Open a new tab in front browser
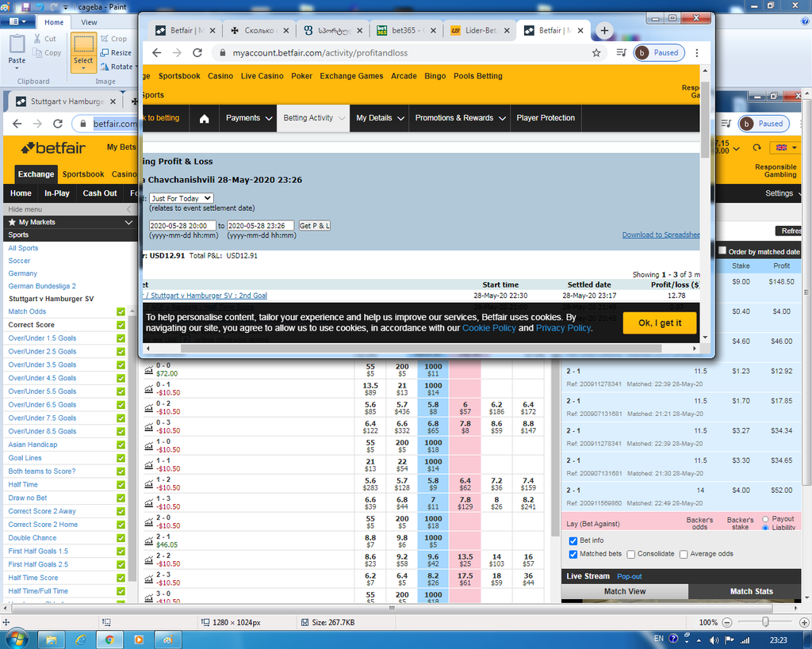The image size is (812, 649). click(603, 31)
